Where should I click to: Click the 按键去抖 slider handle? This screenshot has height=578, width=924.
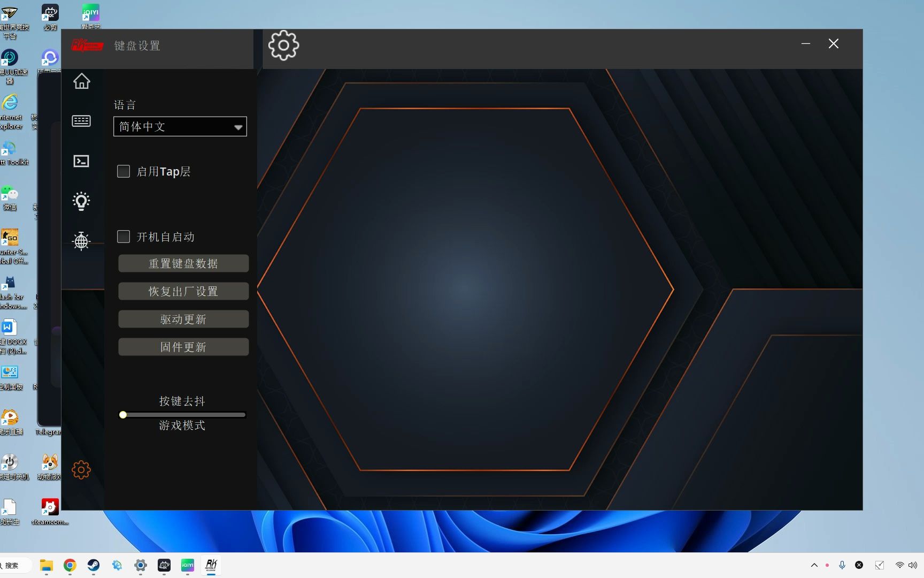(x=123, y=415)
